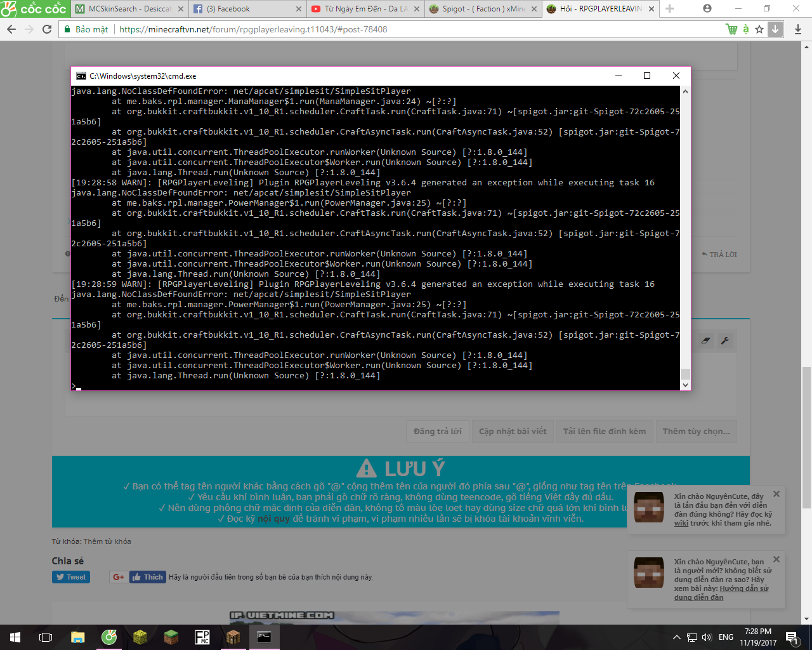This screenshot has width=812, height=650.
Task: Click the TRẢ LỜI reply link
Action: pyautogui.click(x=719, y=255)
